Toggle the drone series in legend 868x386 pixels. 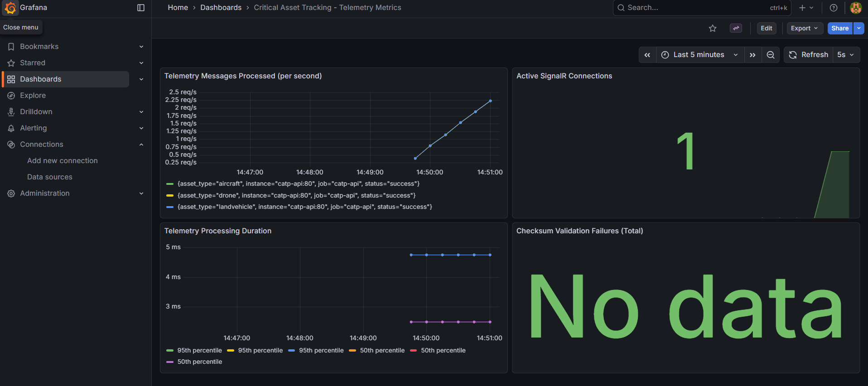coord(296,196)
